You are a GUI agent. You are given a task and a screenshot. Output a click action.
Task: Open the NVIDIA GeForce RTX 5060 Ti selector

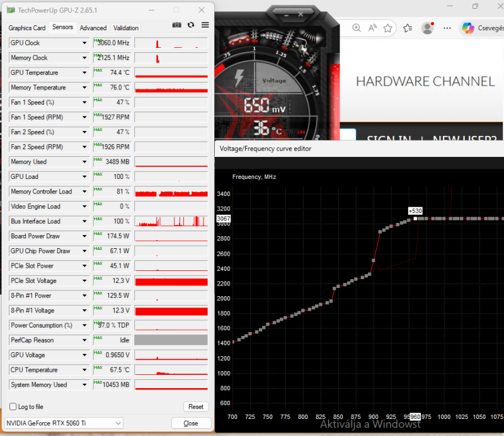pyautogui.click(x=64, y=423)
